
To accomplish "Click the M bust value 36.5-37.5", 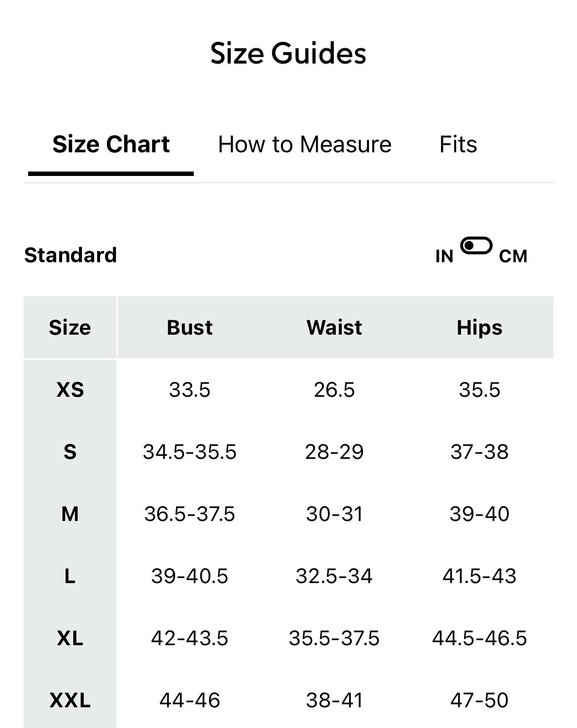I will (190, 514).
